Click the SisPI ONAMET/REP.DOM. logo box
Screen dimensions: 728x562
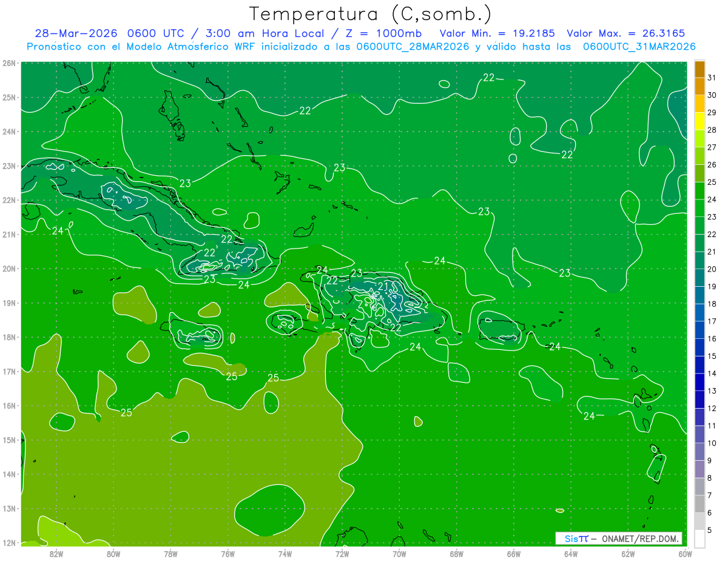click(619, 538)
